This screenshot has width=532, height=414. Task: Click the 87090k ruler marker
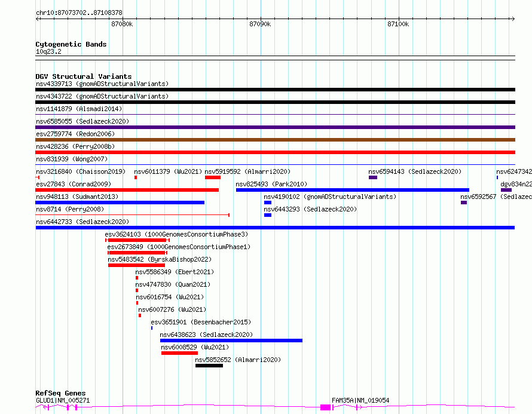[260, 24]
